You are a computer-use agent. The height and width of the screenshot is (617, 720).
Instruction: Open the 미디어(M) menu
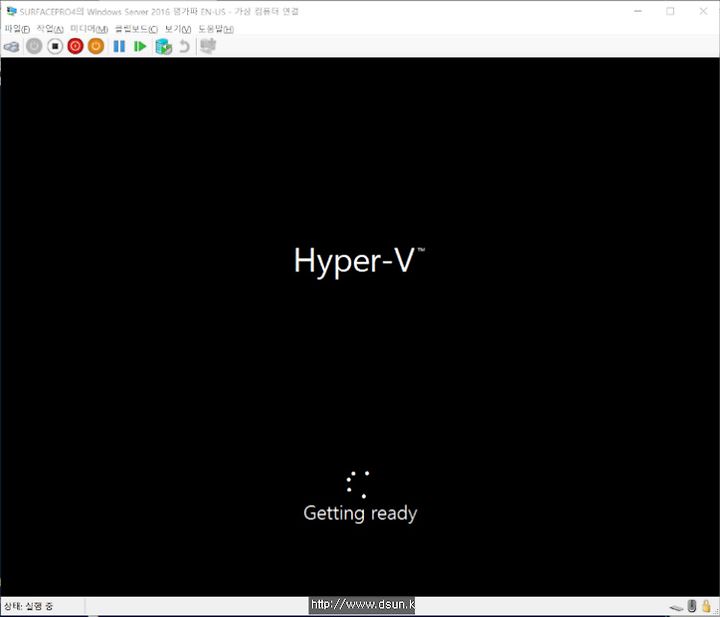click(89, 29)
